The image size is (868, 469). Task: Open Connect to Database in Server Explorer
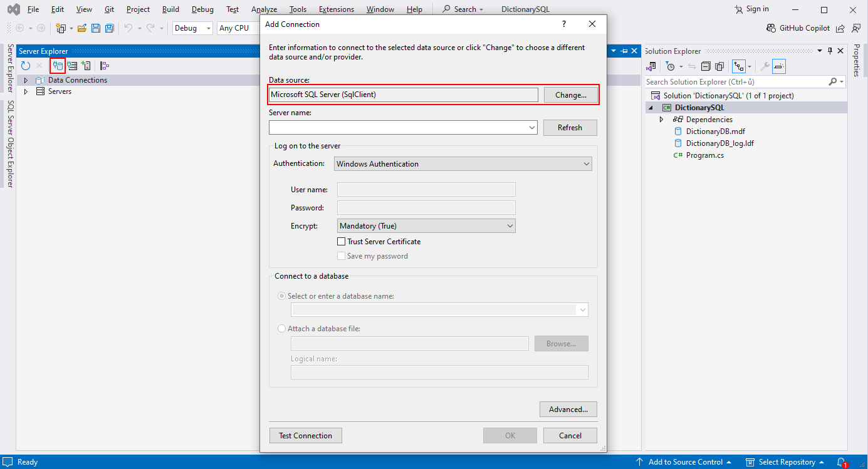pyautogui.click(x=58, y=65)
